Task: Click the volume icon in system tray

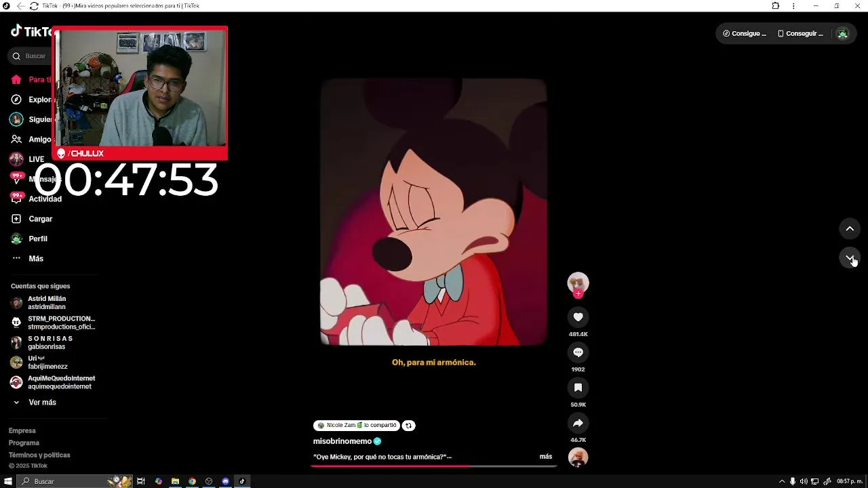Action: pos(804,481)
